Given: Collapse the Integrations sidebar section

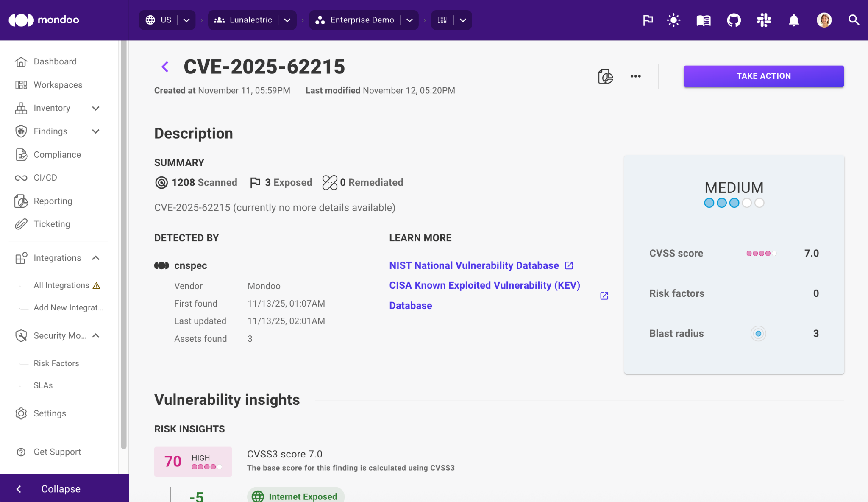Looking at the screenshot, I should tap(96, 258).
